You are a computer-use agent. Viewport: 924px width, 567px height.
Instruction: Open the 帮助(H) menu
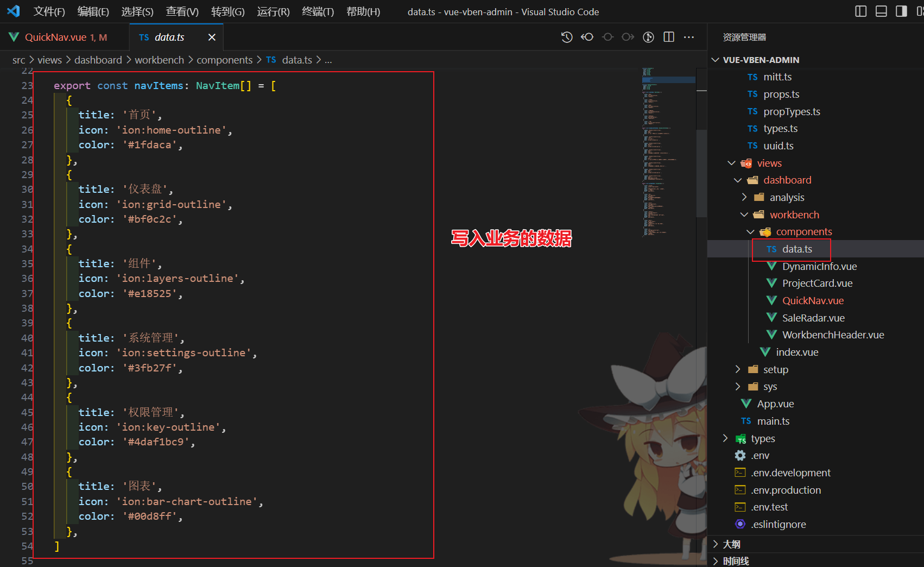pos(363,11)
